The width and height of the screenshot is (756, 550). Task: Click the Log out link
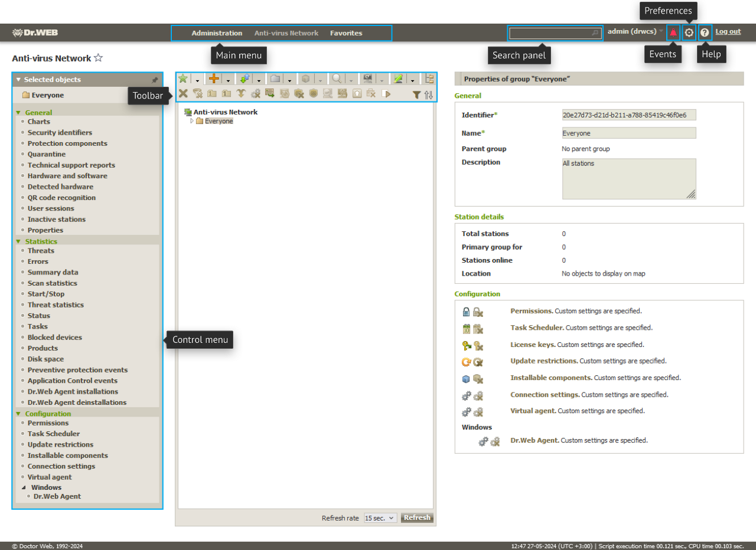[x=728, y=32]
